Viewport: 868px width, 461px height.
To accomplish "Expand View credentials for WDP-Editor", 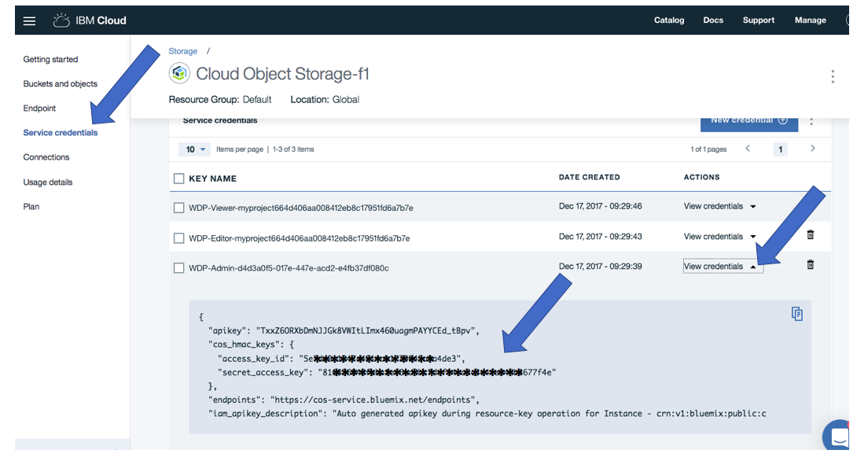I will 719,237.
